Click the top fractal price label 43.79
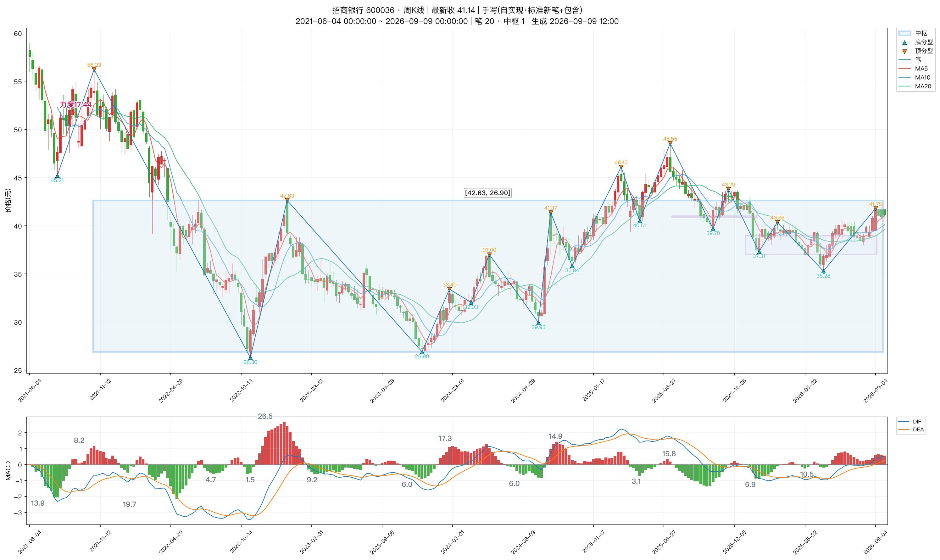 pyautogui.click(x=728, y=185)
